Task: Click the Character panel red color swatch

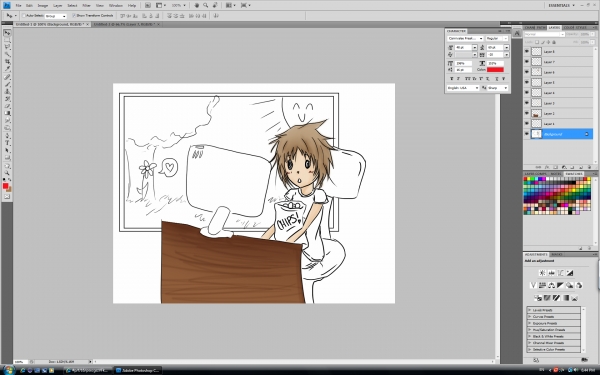Action: pyautogui.click(x=495, y=70)
